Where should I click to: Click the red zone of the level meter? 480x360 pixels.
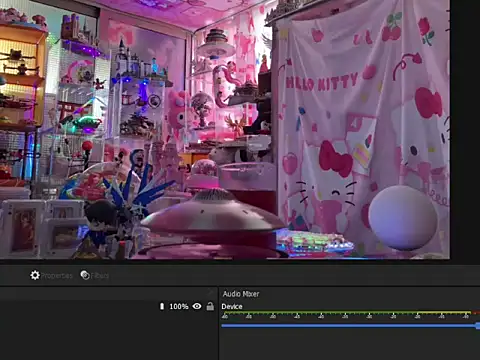pyautogui.click(x=476, y=313)
